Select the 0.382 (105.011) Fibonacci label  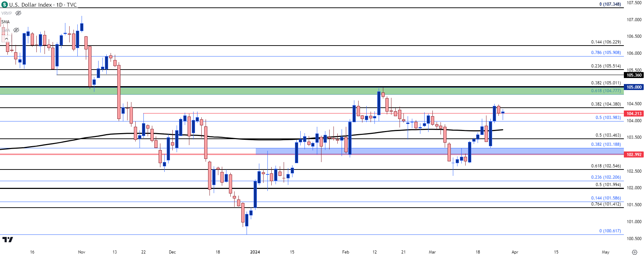(606, 83)
